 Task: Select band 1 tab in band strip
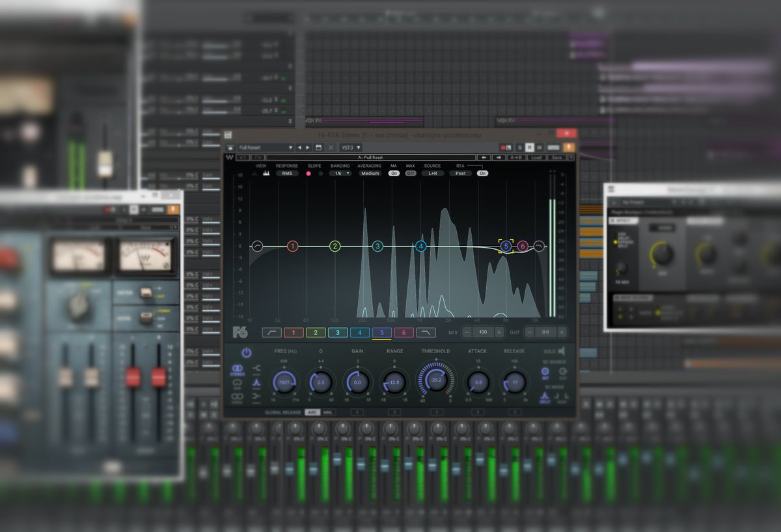coord(294,332)
